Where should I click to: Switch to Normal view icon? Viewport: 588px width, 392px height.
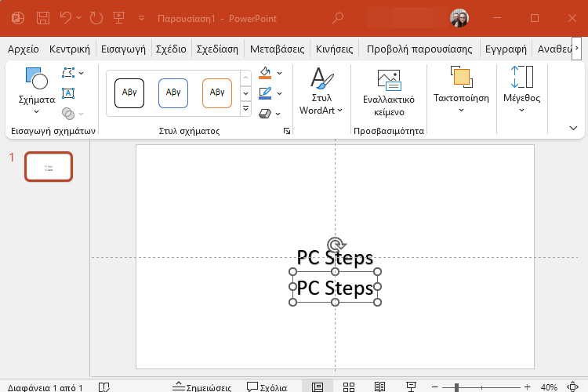318,387
